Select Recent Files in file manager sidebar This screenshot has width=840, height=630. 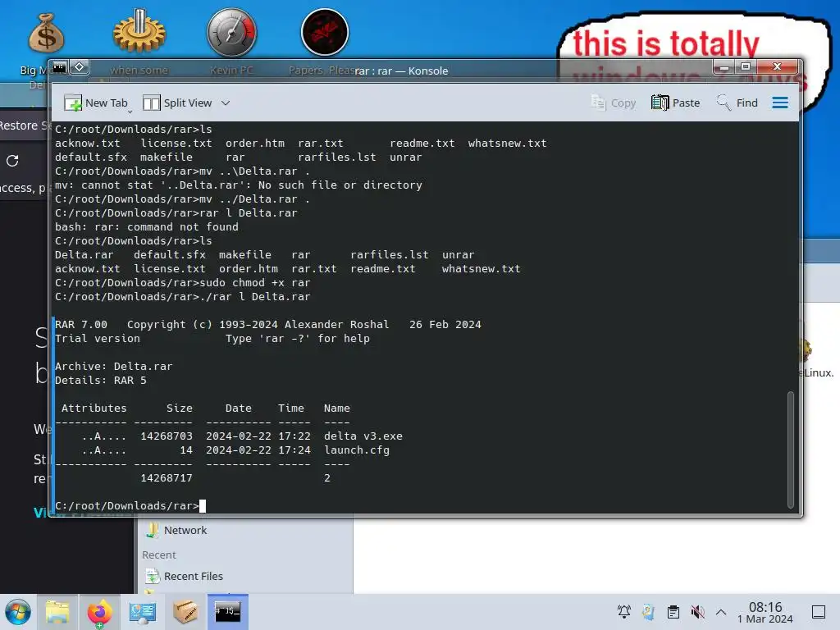(x=194, y=576)
